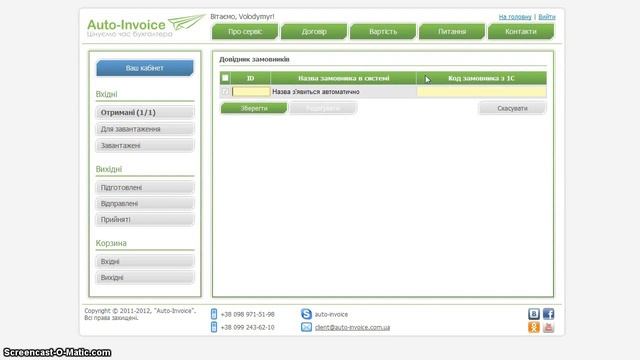Image resolution: width=640 pixels, height=360 pixels.
Task: Open the Питання menu tab
Action: [x=452, y=31]
